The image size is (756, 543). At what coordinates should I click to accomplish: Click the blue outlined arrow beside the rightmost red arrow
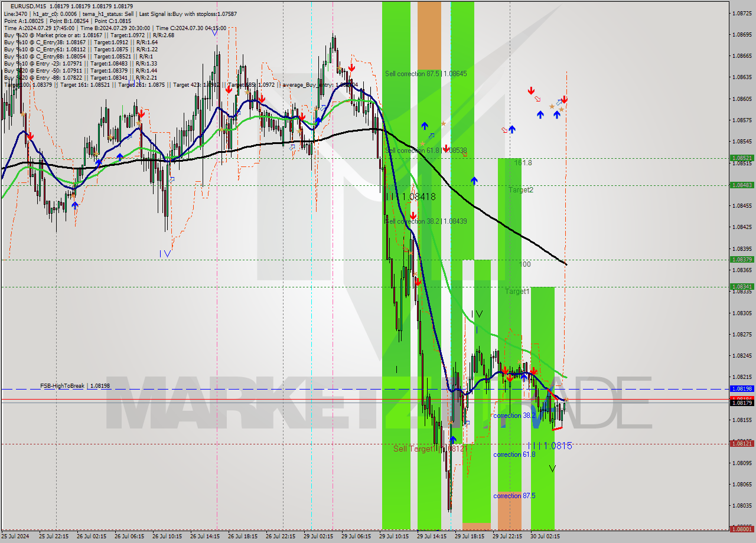(559, 102)
